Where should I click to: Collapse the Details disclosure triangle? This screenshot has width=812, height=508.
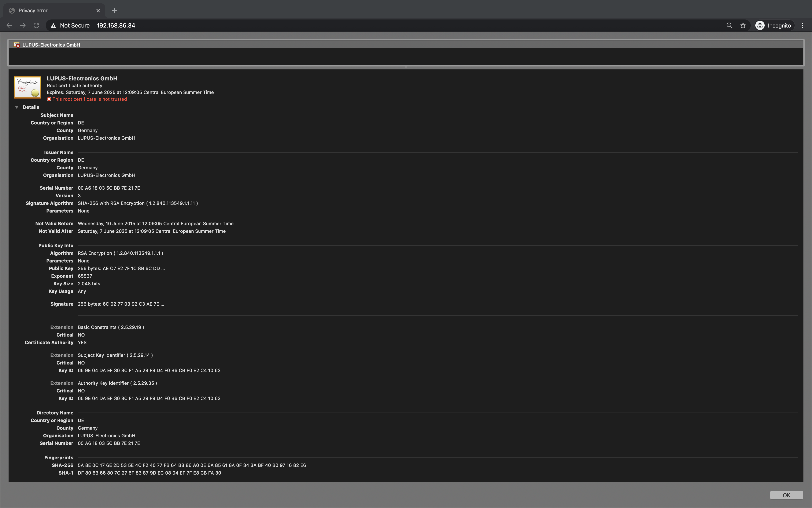16,107
